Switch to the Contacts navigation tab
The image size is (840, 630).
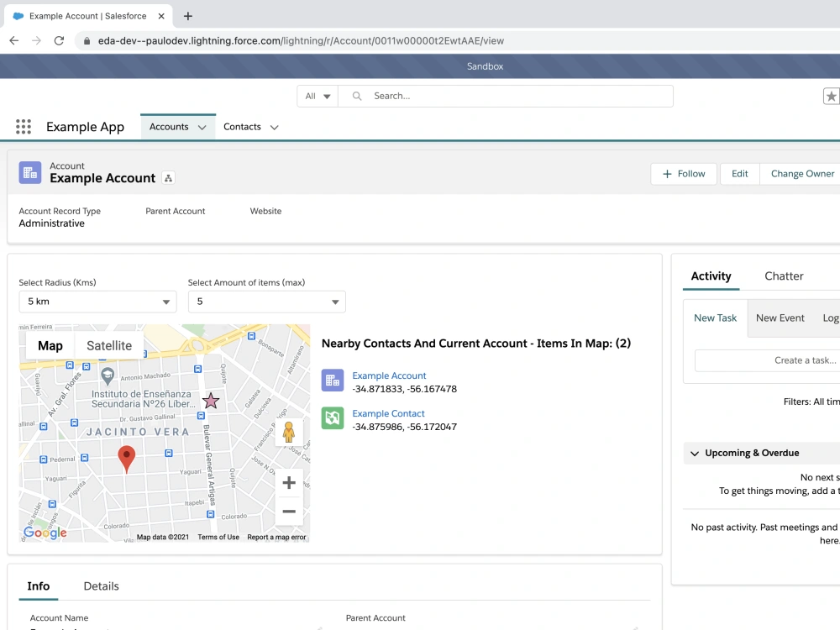tap(242, 127)
